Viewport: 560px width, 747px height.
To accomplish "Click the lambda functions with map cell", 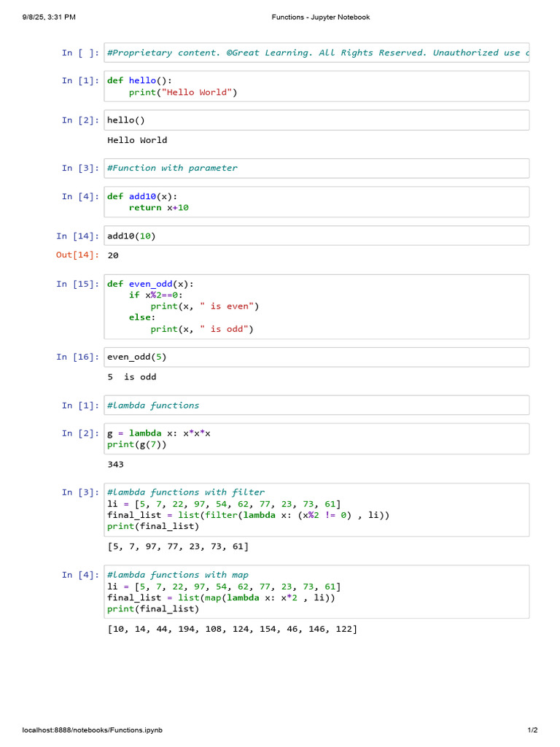I will pyautogui.click(x=316, y=592).
